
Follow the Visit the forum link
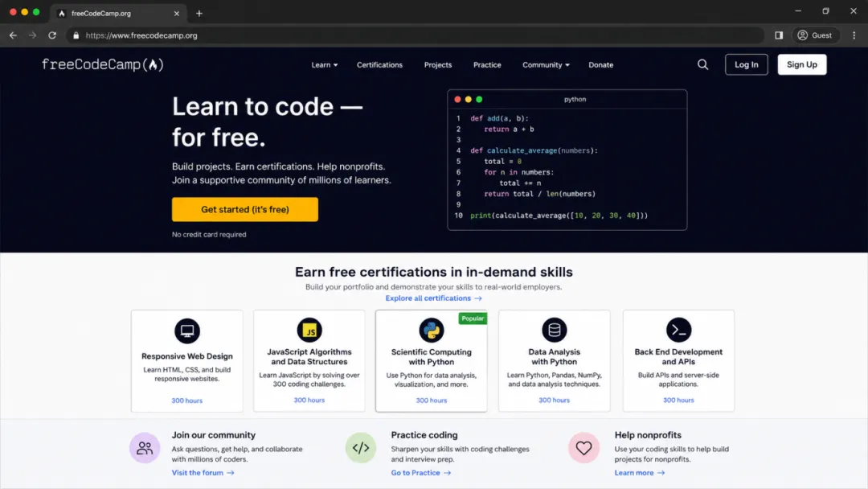(x=203, y=473)
